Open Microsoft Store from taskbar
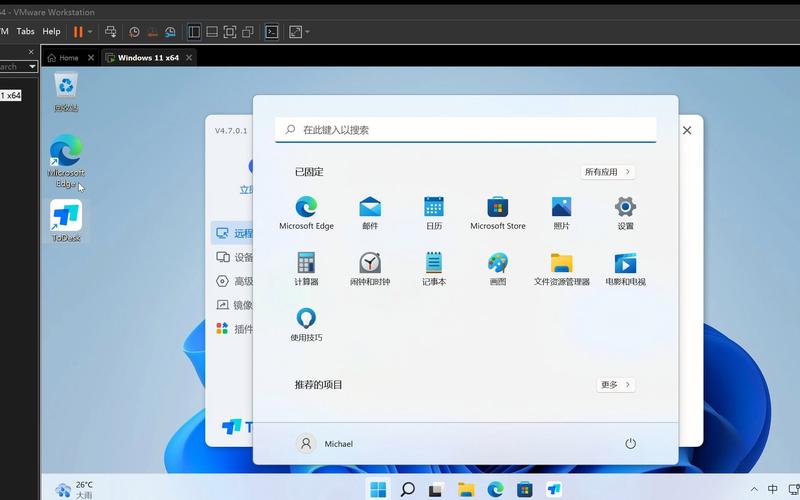Screen dimensions: 800x500 524,489
